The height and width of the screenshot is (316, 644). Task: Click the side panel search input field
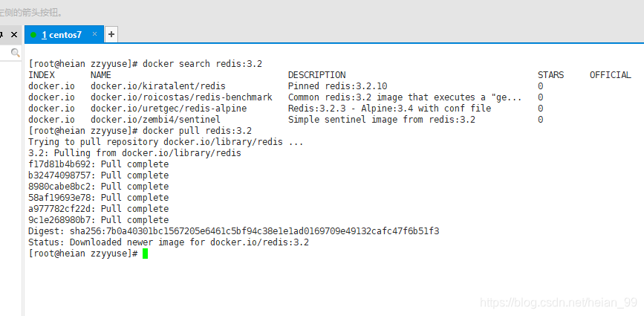[x=10, y=53]
